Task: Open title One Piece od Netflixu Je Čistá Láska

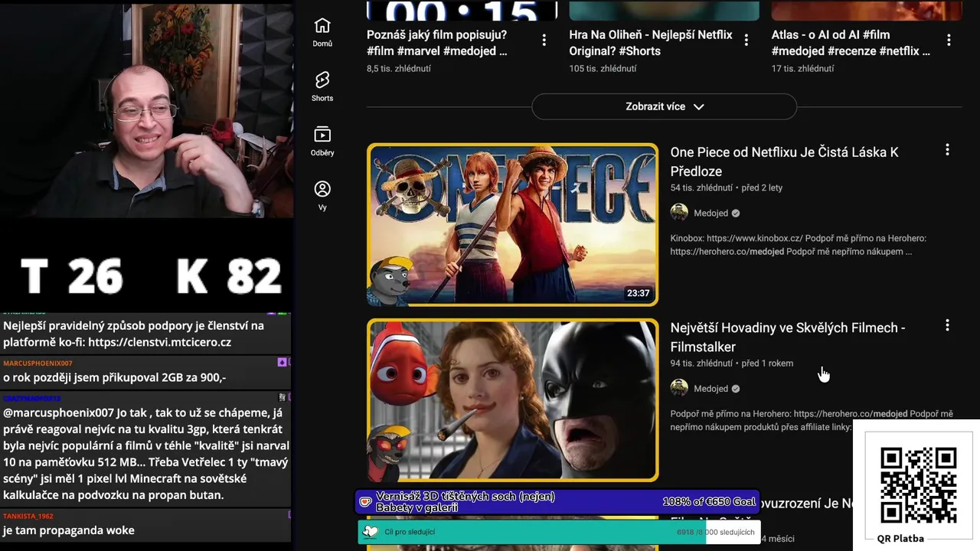Action: pyautogui.click(x=784, y=161)
